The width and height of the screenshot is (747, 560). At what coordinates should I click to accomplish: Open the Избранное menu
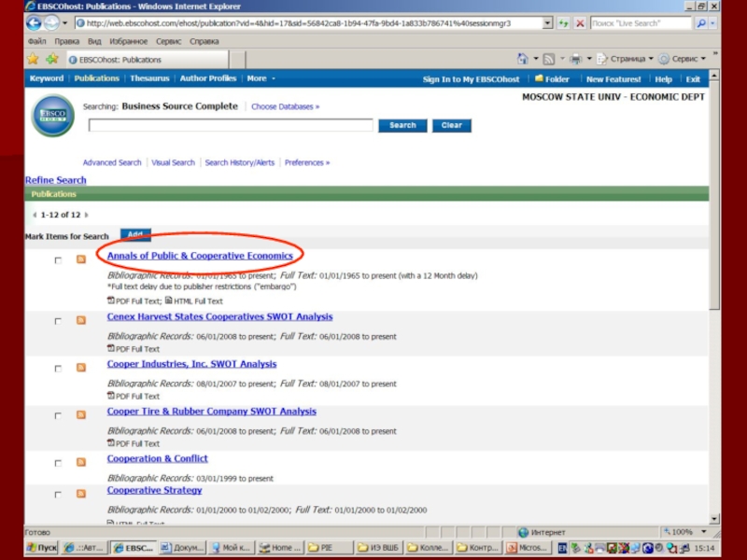tap(129, 41)
